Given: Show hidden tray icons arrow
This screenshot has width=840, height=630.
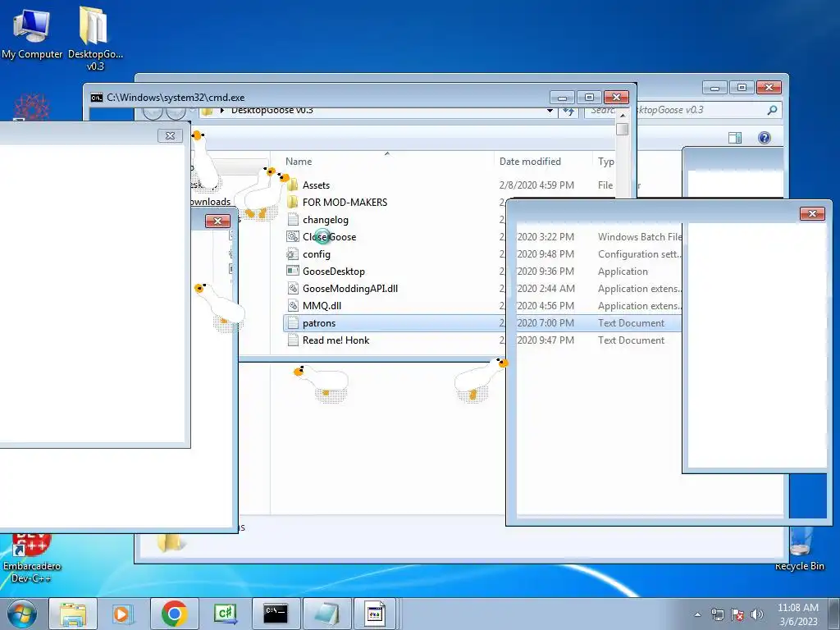Looking at the screenshot, I should pos(697,614).
